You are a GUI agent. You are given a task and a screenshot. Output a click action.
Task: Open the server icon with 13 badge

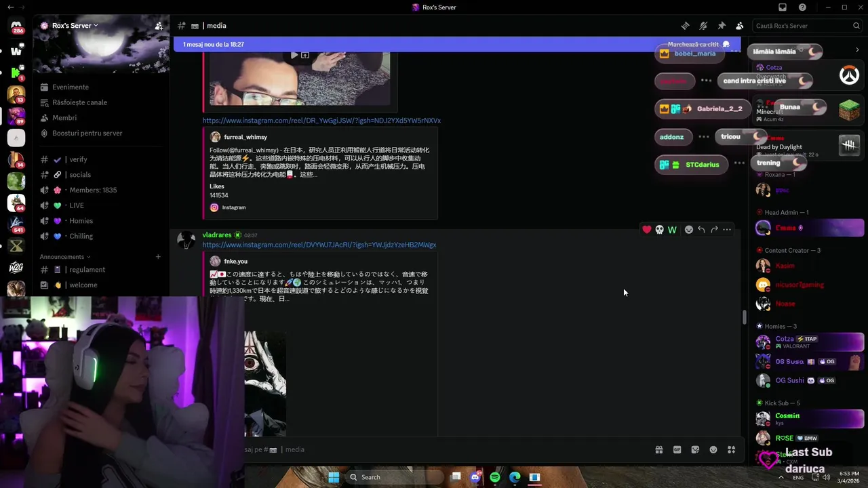16,94
